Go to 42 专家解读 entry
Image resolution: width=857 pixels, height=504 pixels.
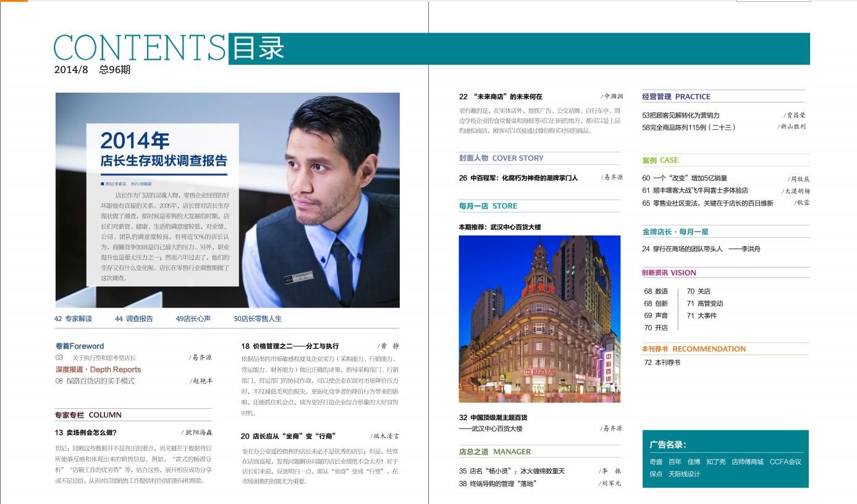click(73, 319)
